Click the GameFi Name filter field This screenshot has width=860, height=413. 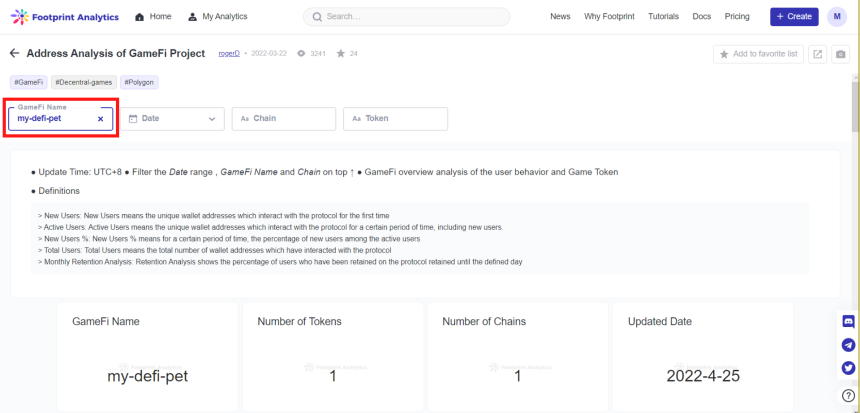(x=60, y=118)
